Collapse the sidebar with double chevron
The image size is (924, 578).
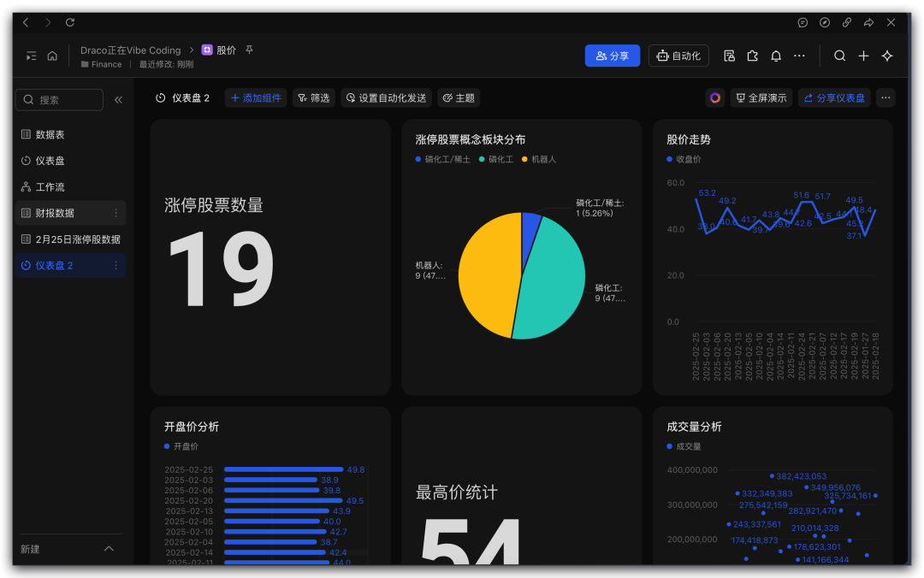point(118,100)
